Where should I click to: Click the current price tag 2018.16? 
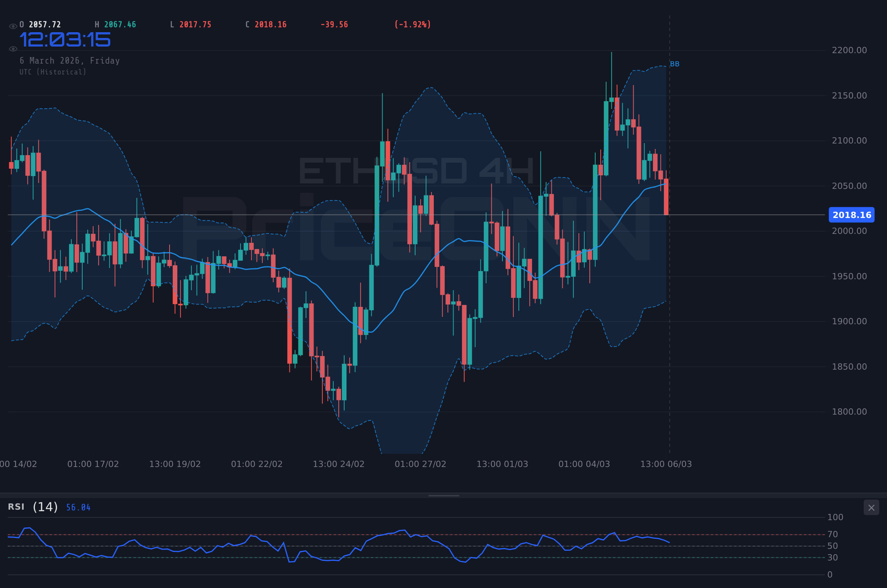tap(852, 215)
